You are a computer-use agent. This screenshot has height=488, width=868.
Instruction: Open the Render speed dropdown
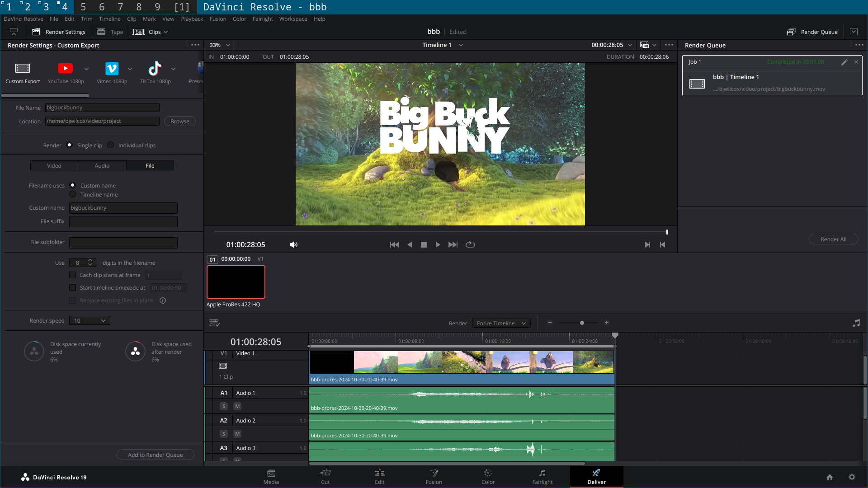tap(90, 320)
